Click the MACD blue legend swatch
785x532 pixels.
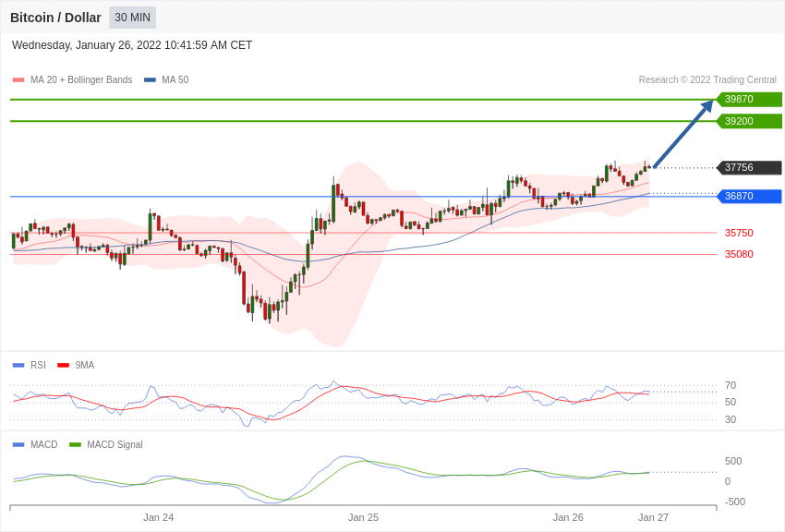coord(18,444)
